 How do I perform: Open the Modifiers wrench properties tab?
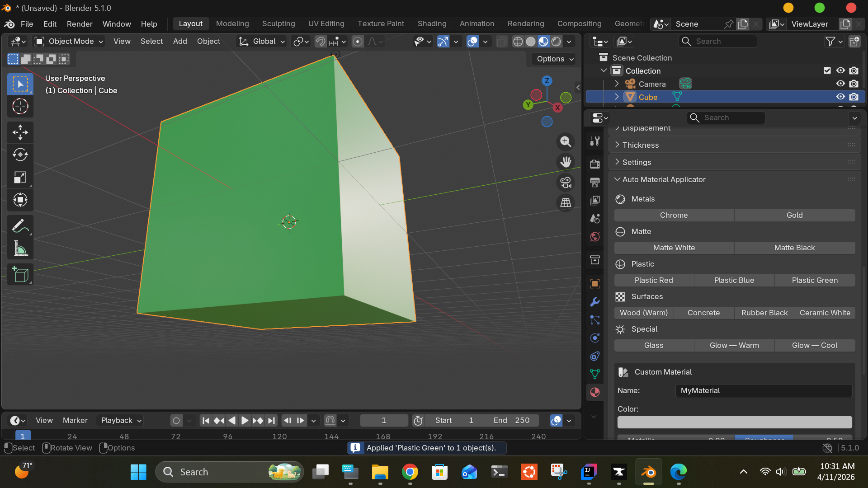click(x=595, y=302)
